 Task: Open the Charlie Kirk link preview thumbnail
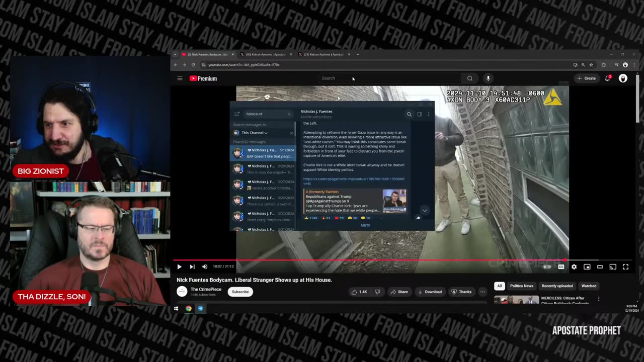tap(394, 201)
